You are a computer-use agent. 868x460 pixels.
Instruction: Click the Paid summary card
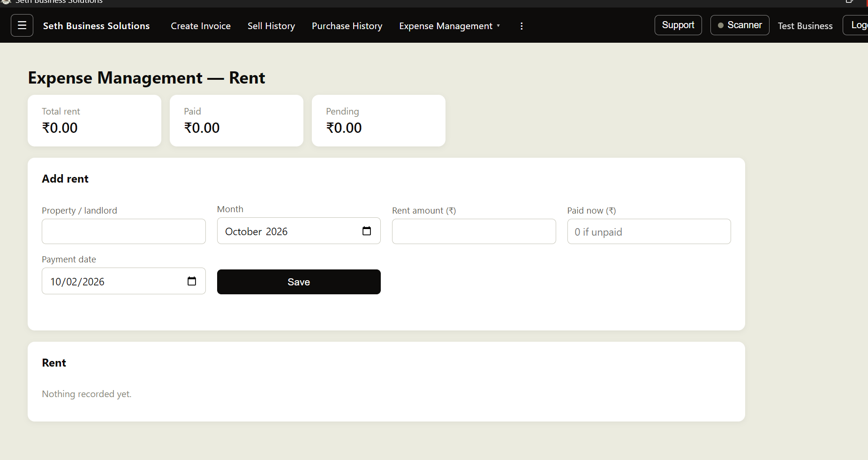(236, 121)
